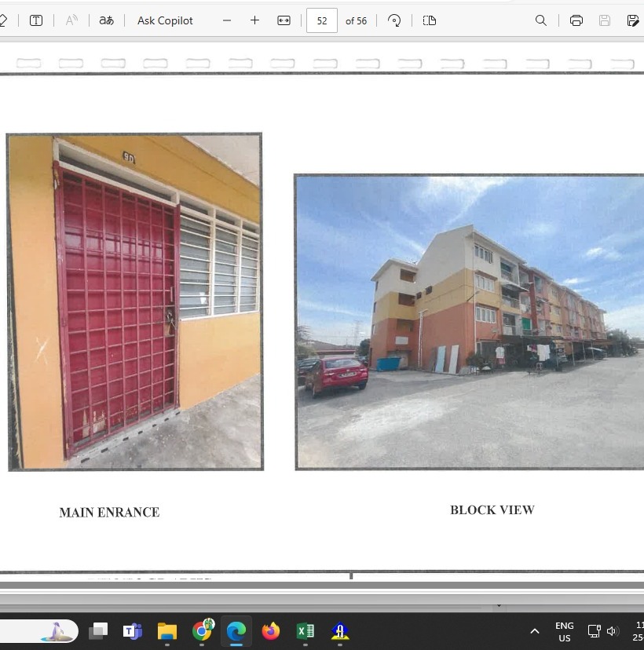
Task: Expand the hidden system tray icons
Action: coord(535,630)
